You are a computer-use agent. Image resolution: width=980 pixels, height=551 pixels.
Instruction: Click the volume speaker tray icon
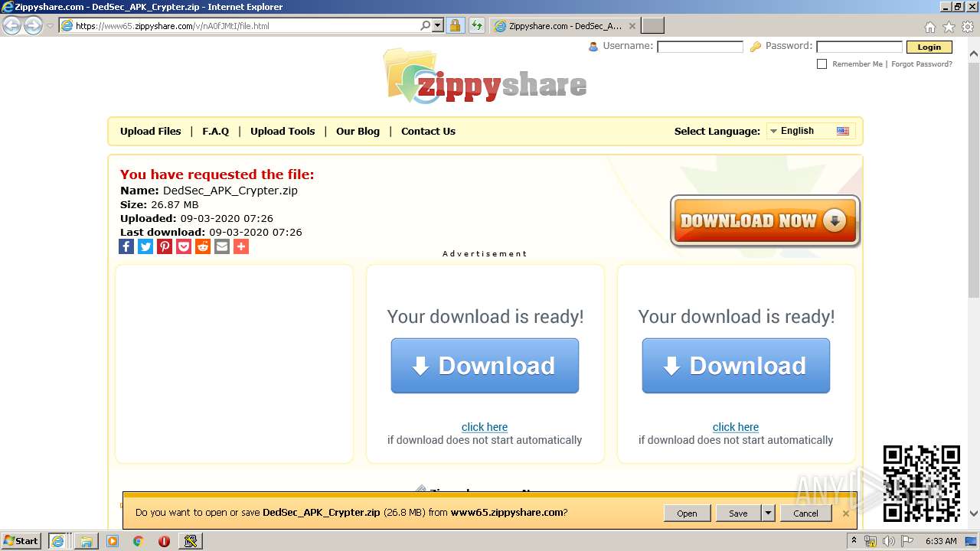[x=888, y=541]
